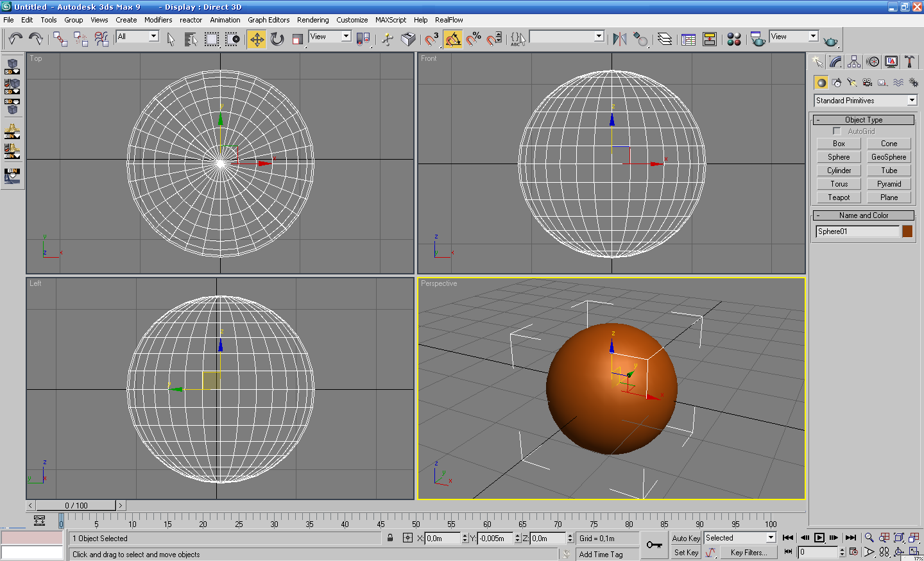The height and width of the screenshot is (561, 924).
Task: Activate the Select and Move tool
Action: point(257,40)
